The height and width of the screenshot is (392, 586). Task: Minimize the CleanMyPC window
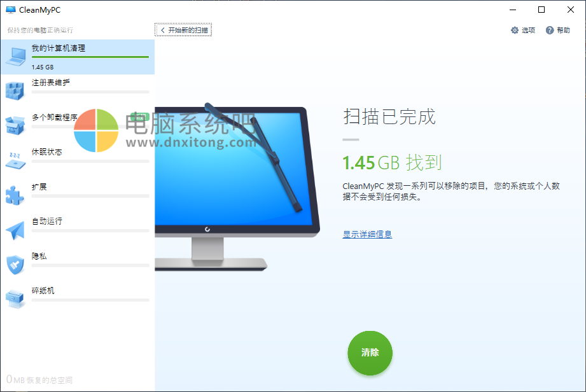(513, 10)
